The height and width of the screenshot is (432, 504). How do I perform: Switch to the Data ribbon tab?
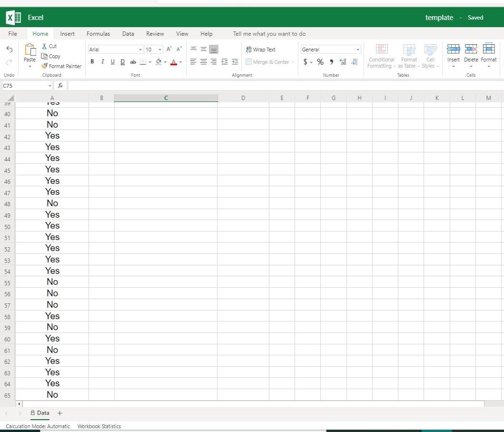coord(128,34)
